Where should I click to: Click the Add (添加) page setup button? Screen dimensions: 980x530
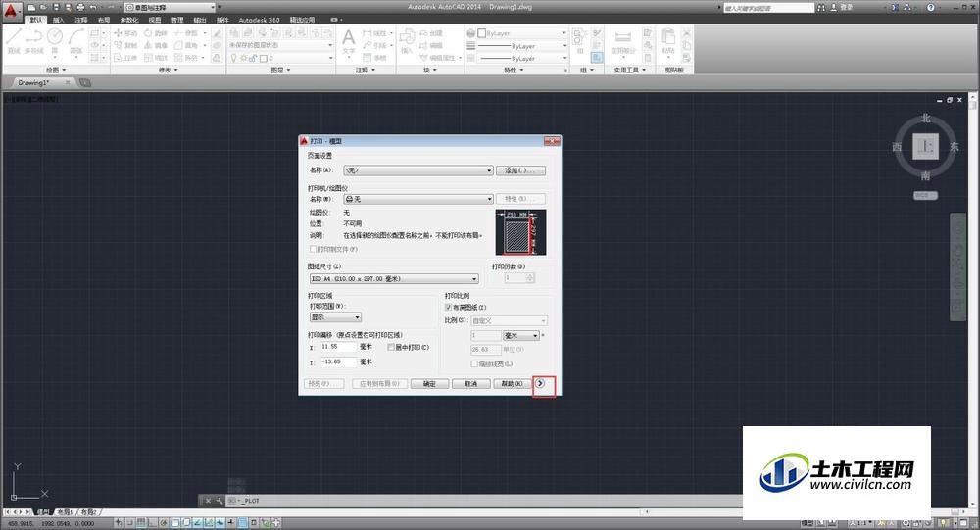[x=520, y=170]
